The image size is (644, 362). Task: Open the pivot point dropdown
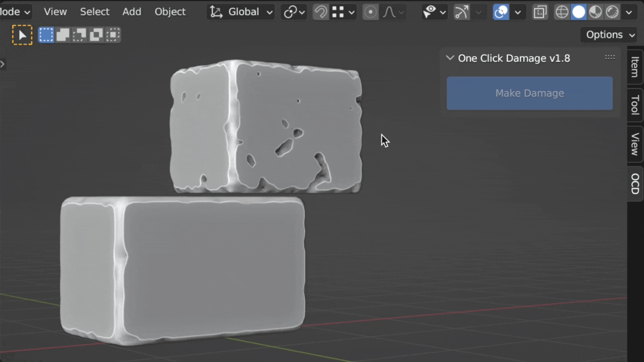point(294,12)
